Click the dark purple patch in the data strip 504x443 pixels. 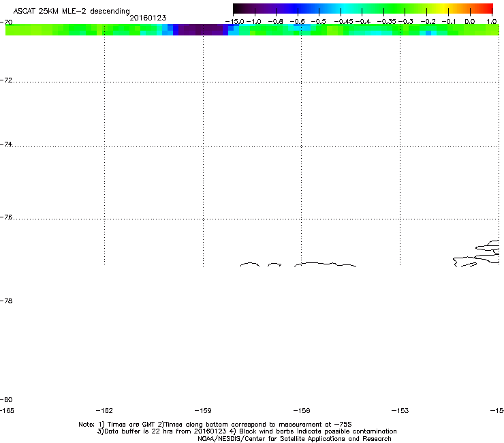pyautogui.click(x=201, y=29)
